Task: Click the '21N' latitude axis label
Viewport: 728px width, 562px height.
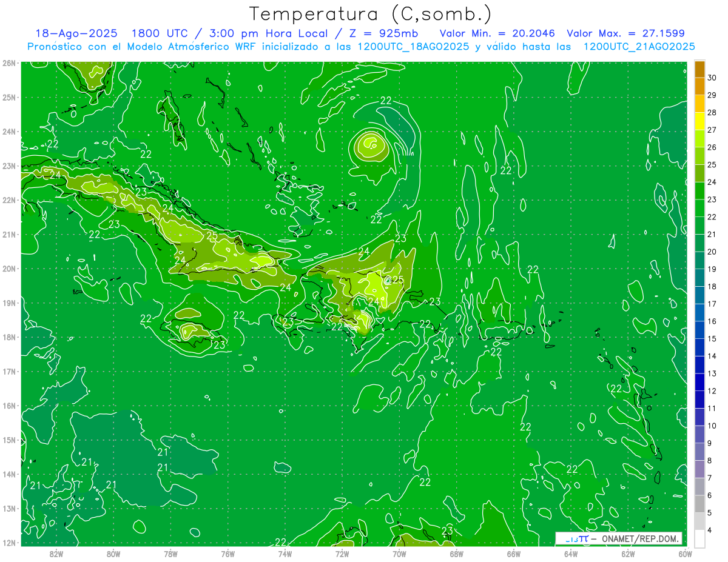Action: [x=9, y=234]
